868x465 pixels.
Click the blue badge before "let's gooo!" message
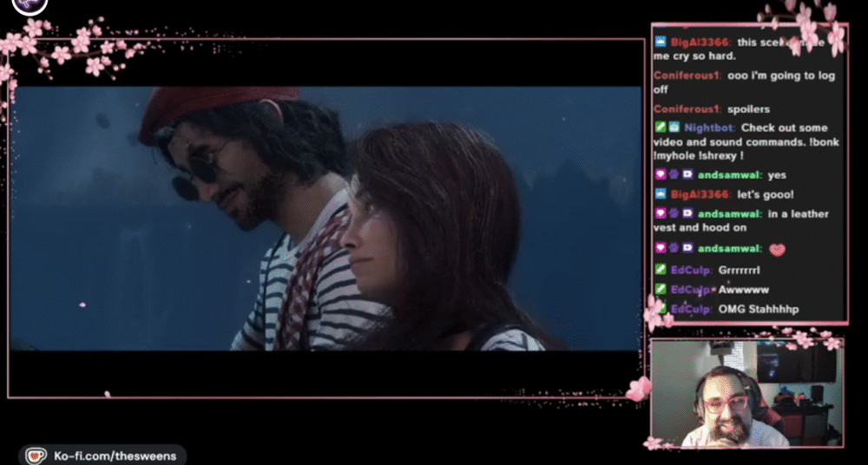(661, 194)
